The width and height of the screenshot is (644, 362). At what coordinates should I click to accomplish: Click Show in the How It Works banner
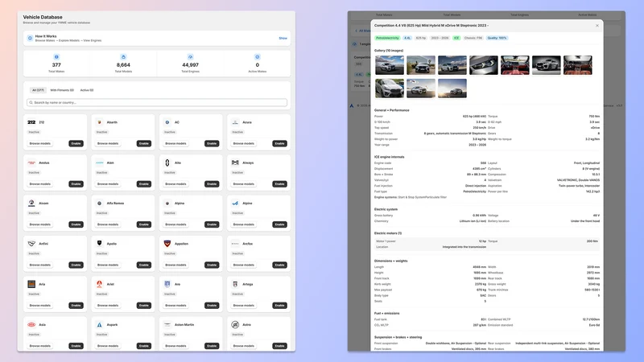click(x=283, y=38)
